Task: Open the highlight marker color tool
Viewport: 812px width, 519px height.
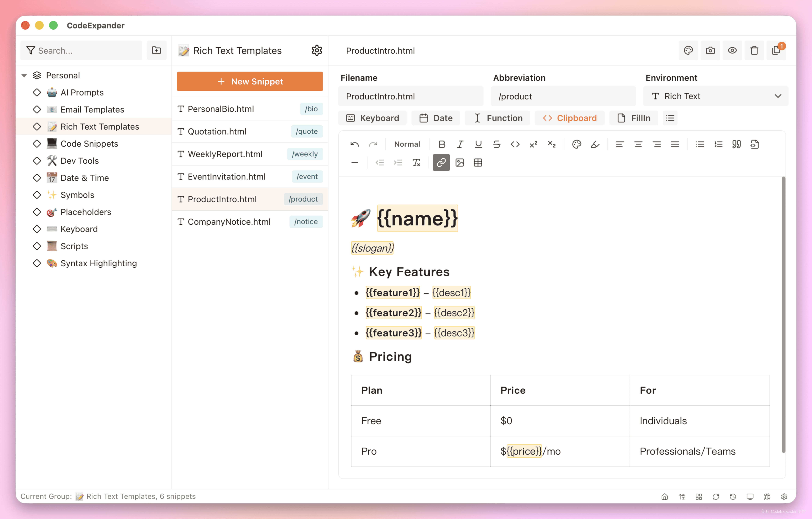Action: pos(595,144)
